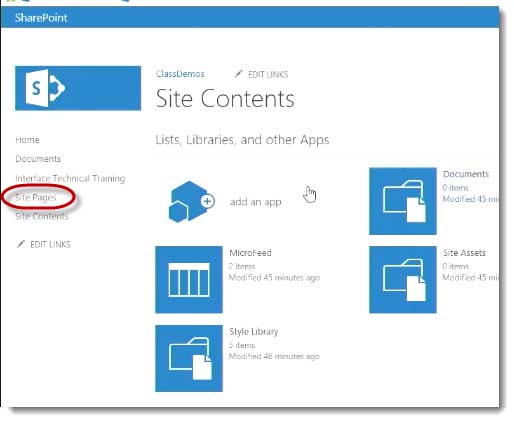514x422 pixels.
Task: Click the add an app text link
Action: tap(256, 202)
